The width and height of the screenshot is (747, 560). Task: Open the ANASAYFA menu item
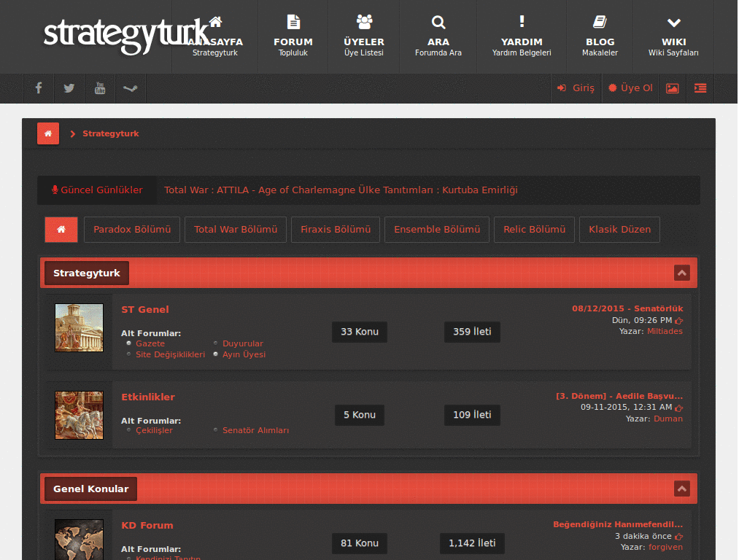pos(215,36)
